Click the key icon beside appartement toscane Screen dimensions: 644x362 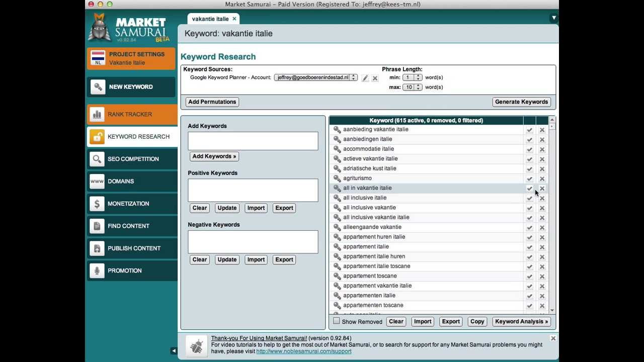click(x=337, y=276)
